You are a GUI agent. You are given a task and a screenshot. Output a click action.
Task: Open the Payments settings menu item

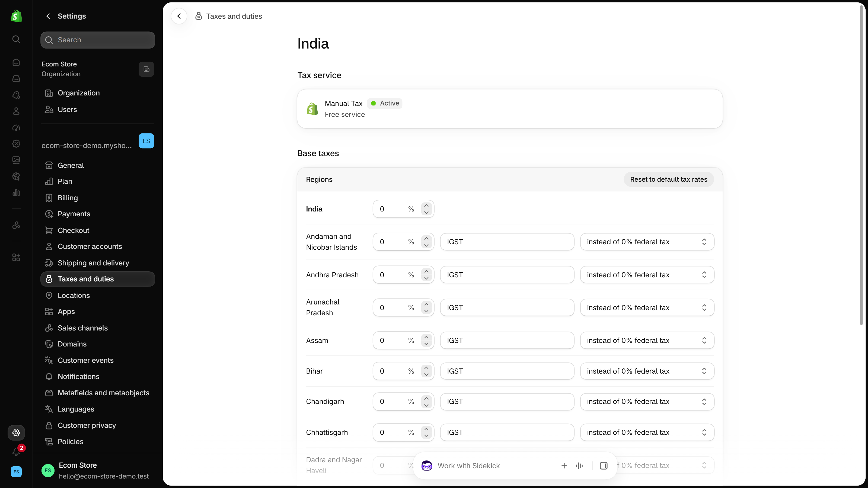pyautogui.click(x=98, y=214)
